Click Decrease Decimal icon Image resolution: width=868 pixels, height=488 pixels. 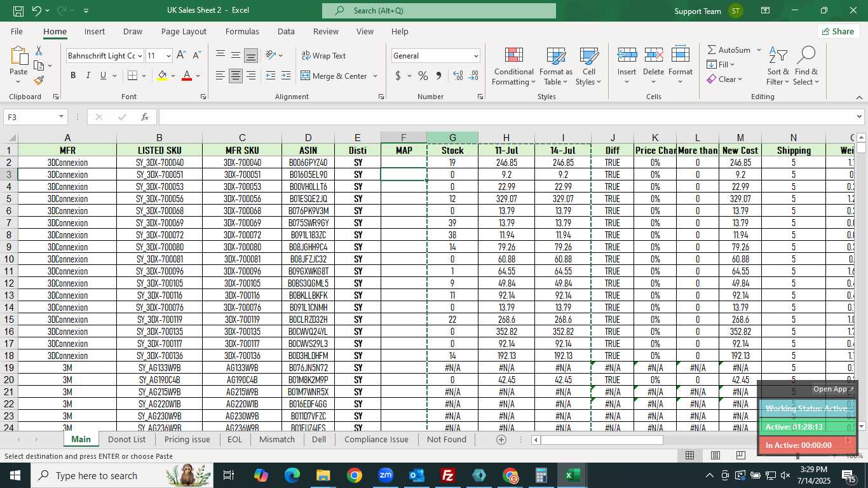(473, 76)
